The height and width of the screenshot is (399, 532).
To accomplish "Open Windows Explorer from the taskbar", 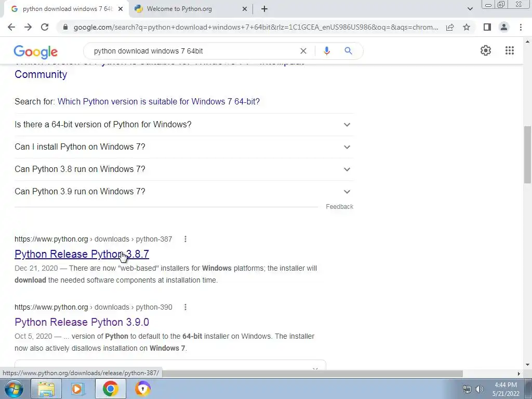I will pyautogui.click(x=46, y=389).
